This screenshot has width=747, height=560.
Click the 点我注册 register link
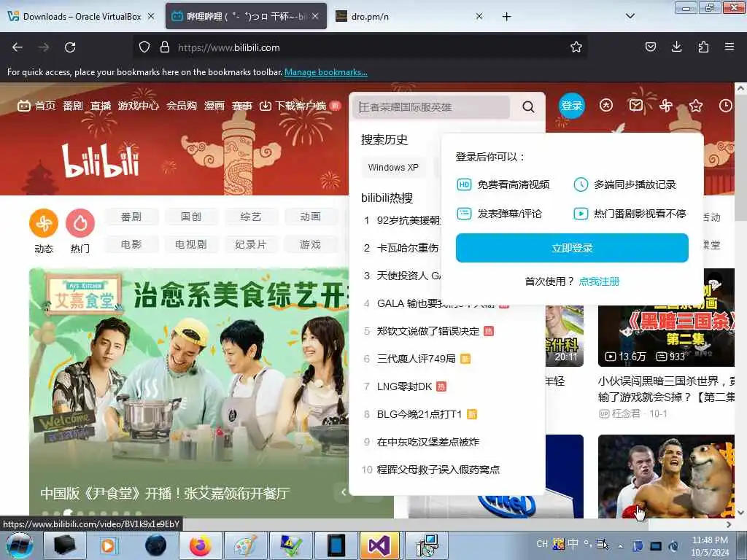pos(599,281)
